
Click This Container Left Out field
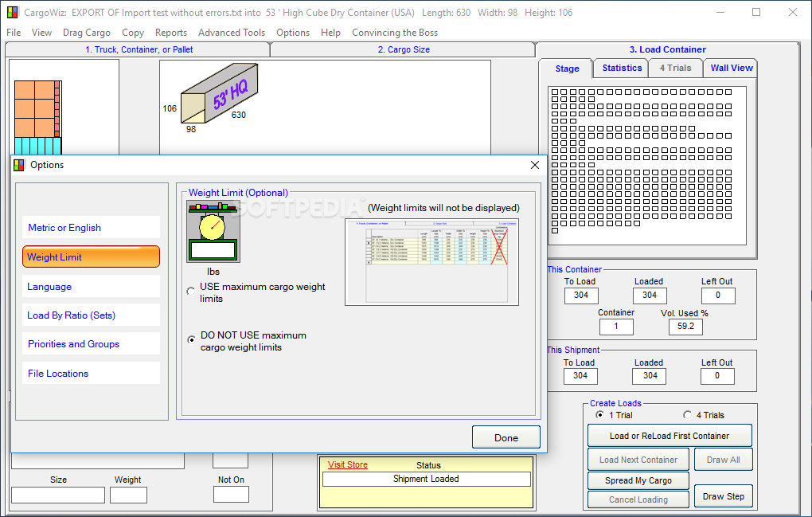[718, 296]
